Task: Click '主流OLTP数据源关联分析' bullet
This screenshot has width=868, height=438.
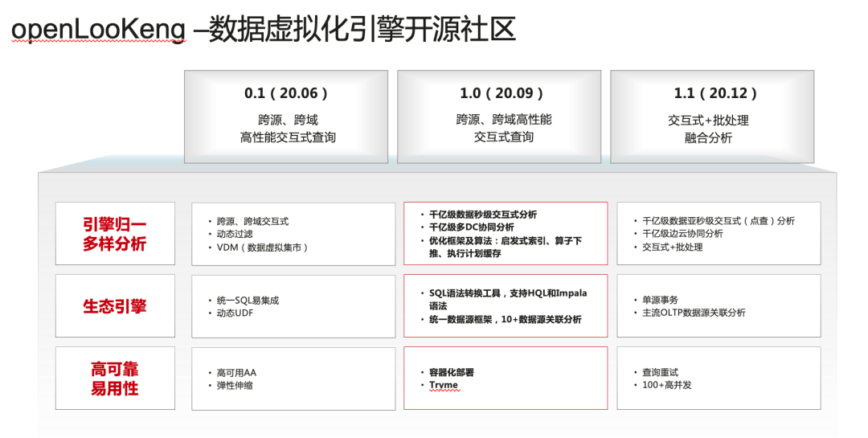Action: click(694, 313)
